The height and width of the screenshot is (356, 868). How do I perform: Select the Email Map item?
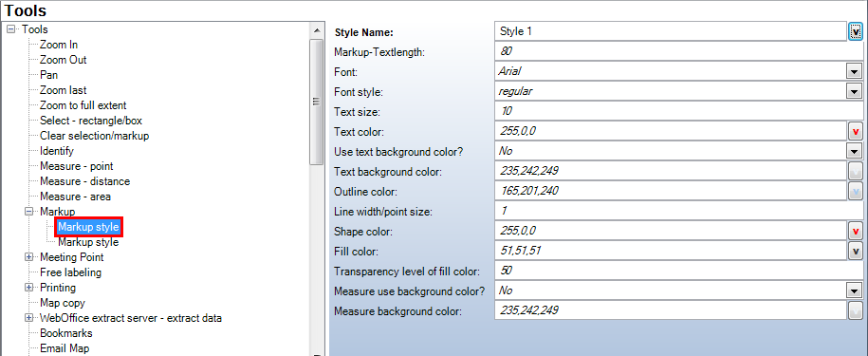click(65, 348)
